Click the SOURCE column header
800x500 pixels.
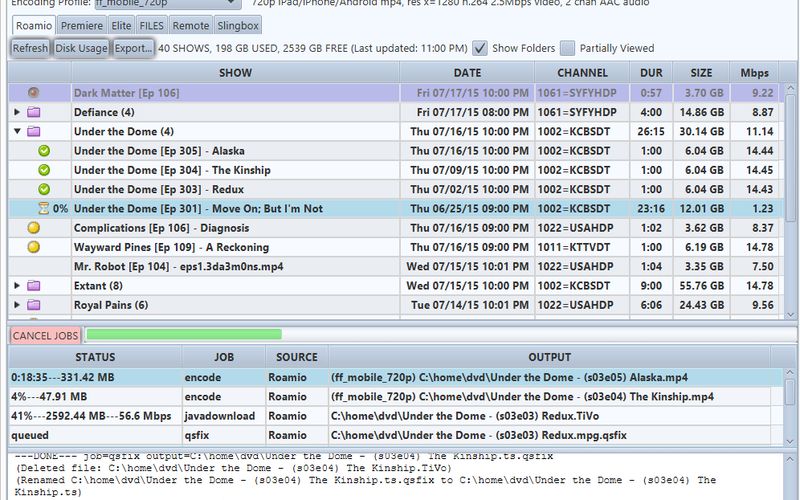[x=296, y=357]
